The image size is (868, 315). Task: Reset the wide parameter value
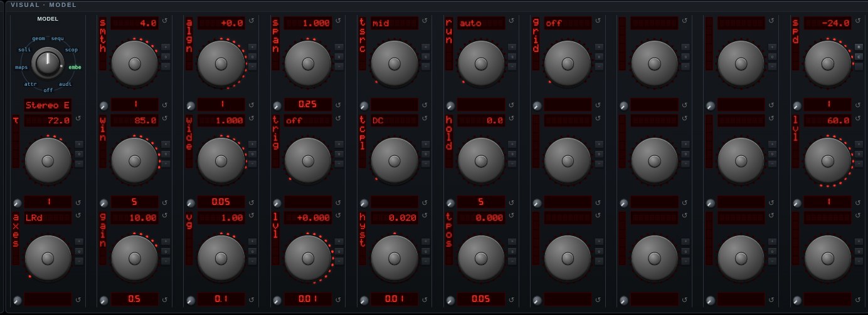click(x=251, y=118)
